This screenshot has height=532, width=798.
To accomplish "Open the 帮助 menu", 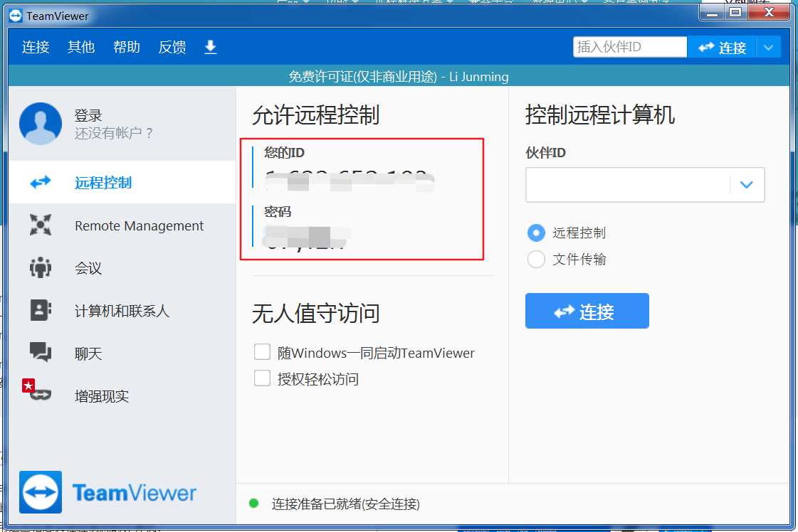I will point(127,48).
